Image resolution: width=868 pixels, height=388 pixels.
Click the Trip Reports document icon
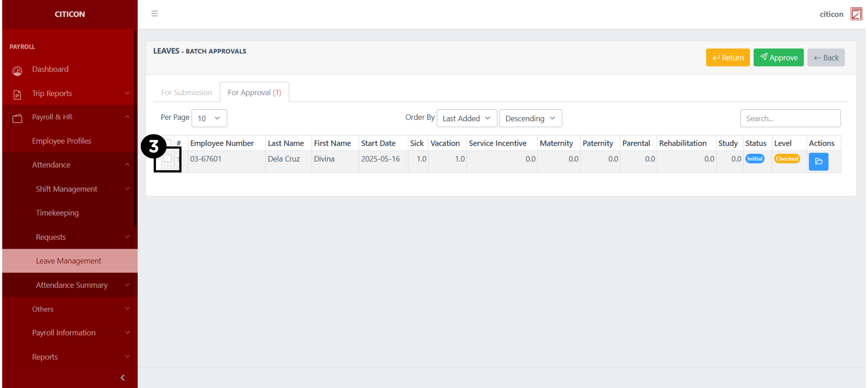coord(17,95)
